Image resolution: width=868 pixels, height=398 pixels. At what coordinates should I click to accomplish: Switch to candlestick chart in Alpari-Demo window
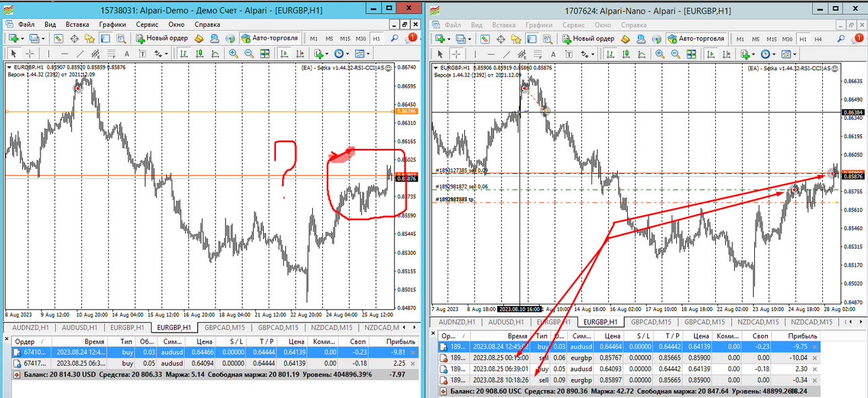click(x=200, y=54)
